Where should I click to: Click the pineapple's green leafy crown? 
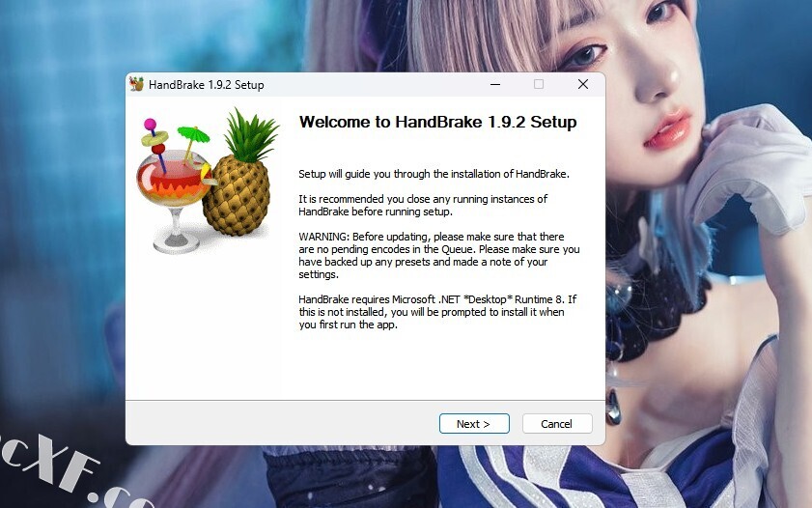[x=251, y=133]
